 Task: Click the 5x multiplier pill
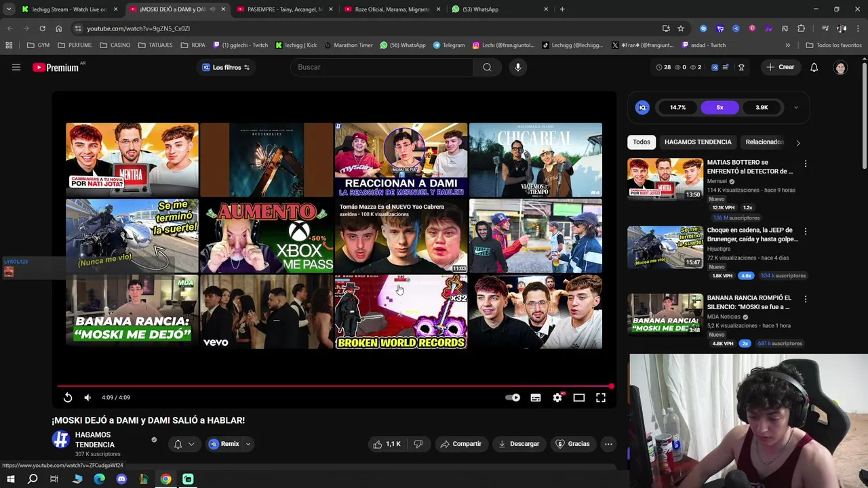(x=719, y=107)
